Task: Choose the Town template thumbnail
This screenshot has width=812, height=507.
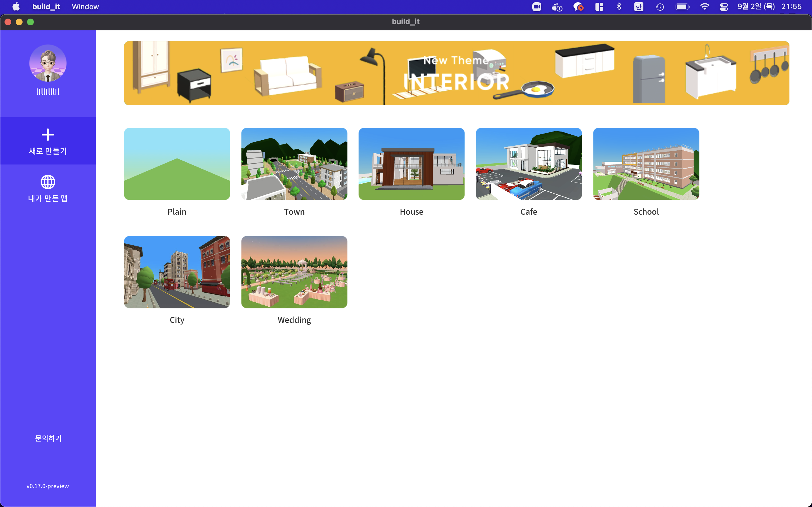Action: 294,164
